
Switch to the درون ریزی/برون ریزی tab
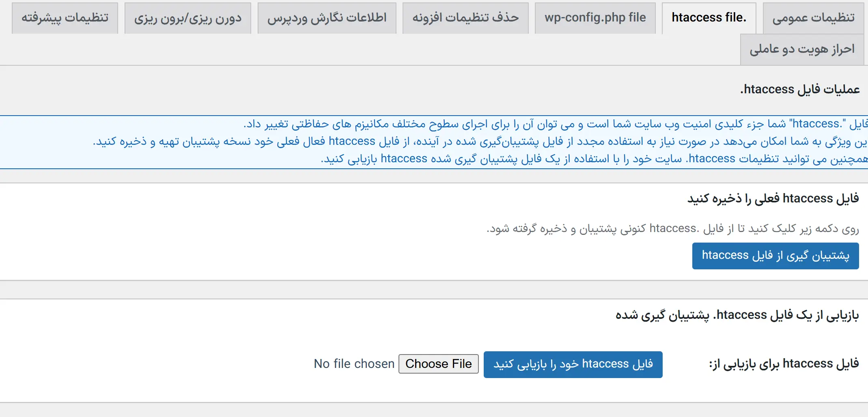187,18
